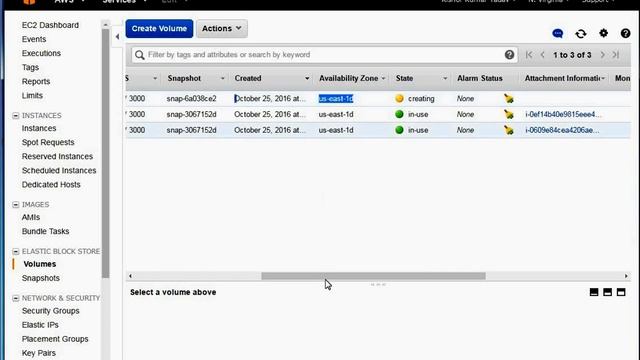Collapse the IMAGES section

pyautogui.click(x=16, y=204)
